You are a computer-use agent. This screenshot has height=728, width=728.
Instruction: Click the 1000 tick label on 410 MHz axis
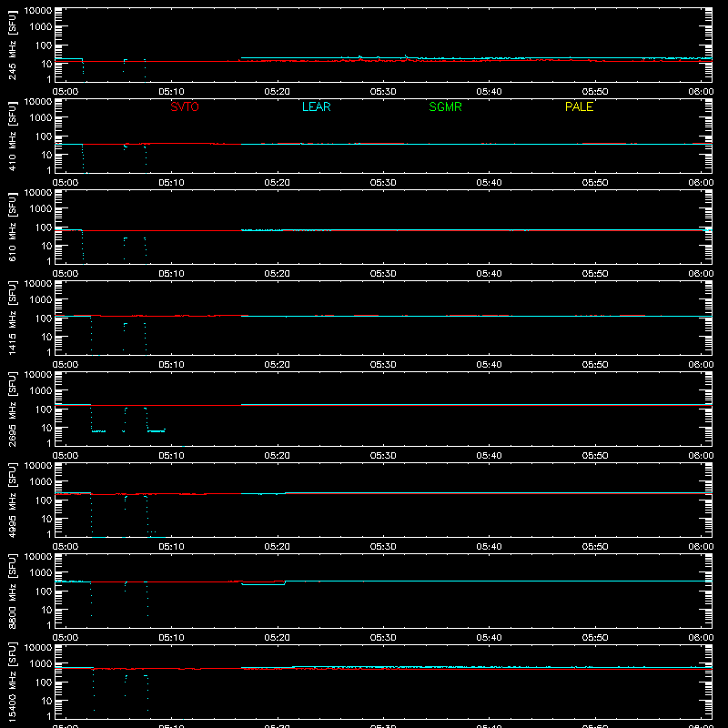(40, 118)
